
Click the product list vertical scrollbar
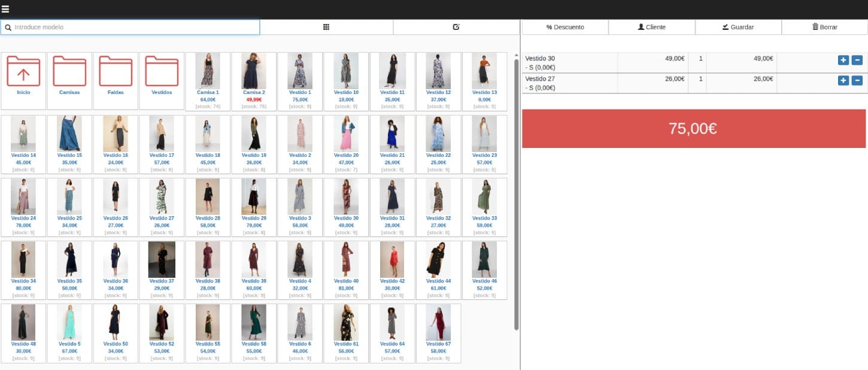pos(517,192)
